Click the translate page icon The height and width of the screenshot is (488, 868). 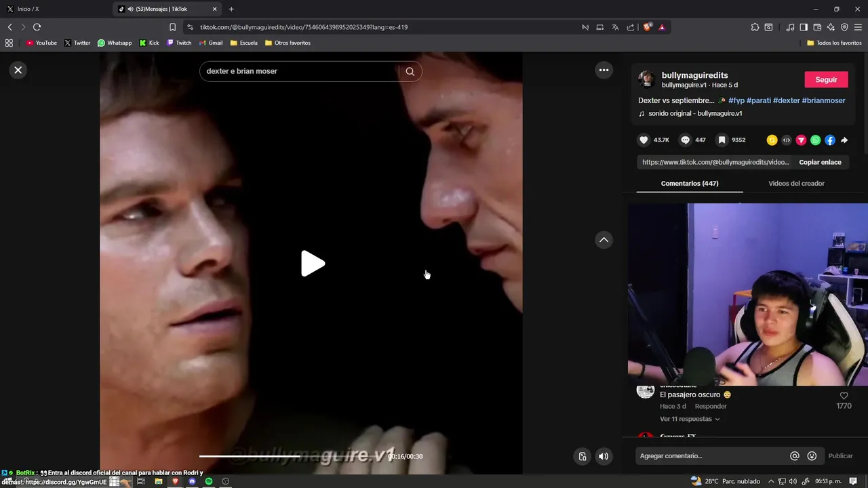[x=615, y=27]
